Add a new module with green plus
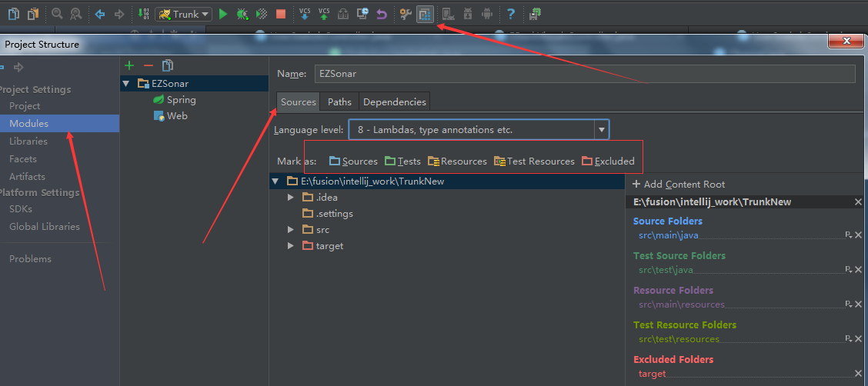This screenshot has width=868, height=386. [129, 66]
